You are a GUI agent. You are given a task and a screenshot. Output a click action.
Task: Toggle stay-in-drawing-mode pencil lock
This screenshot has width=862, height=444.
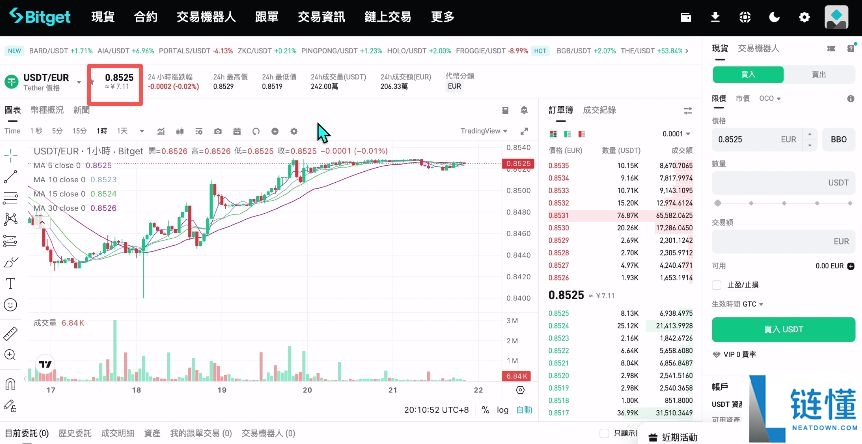[x=10, y=406]
